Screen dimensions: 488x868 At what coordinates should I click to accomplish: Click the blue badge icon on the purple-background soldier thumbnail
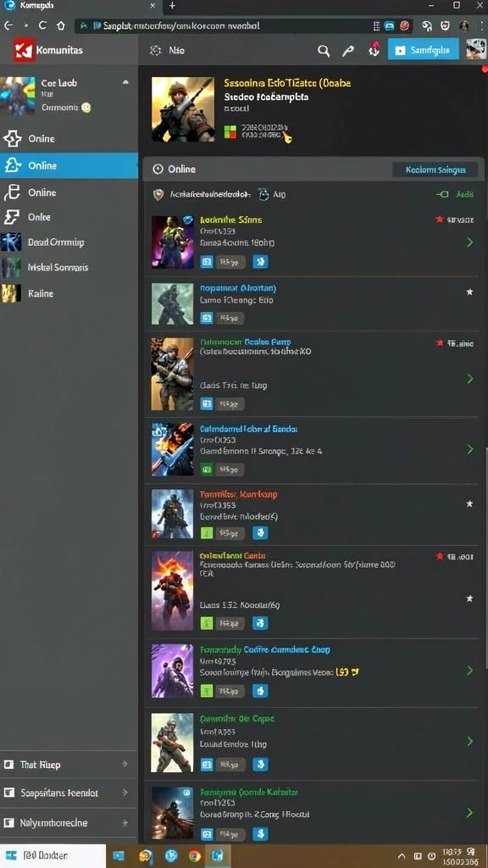click(x=188, y=220)
